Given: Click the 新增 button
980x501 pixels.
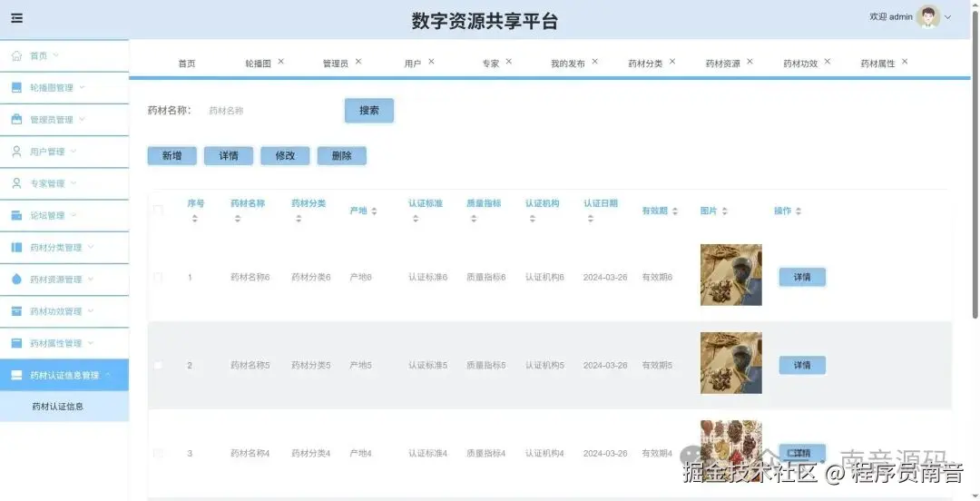Looking at the screenshot, I should (x=171, y=156).
